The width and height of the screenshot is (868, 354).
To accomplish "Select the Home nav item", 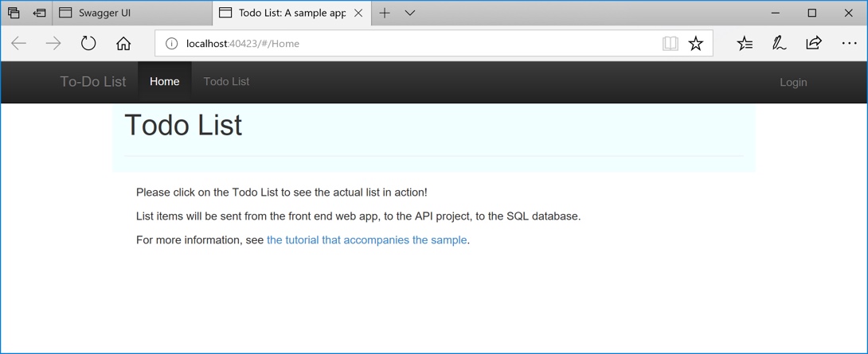I will point(165,81).
